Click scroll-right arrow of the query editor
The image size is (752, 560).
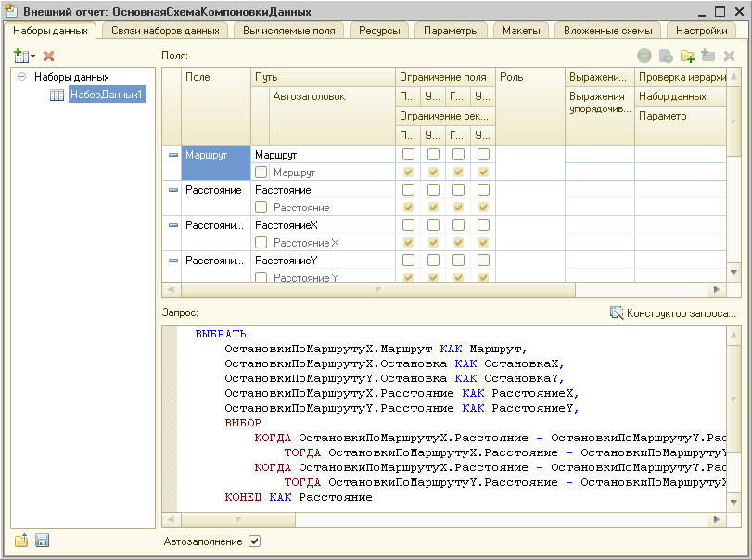click(717, 519)
